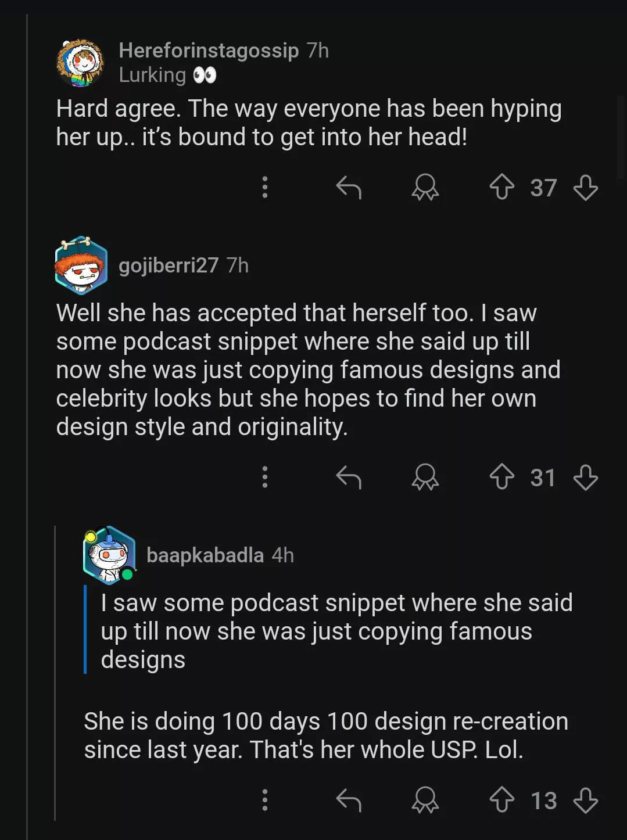Image resolution: width=627 pixels, height=840 pixels.
Task: Open more options for Hereforinstagossip's comment
Action: (x=265, y=188)
